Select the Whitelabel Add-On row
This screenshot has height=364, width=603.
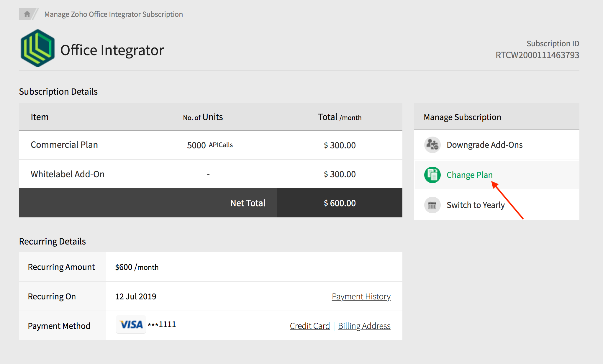point(68,174)
